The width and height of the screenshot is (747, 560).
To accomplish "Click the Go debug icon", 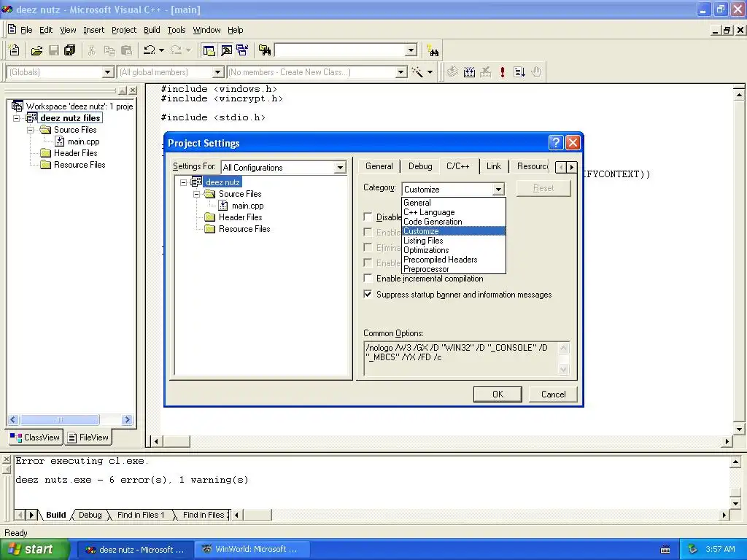I will 519,72.
